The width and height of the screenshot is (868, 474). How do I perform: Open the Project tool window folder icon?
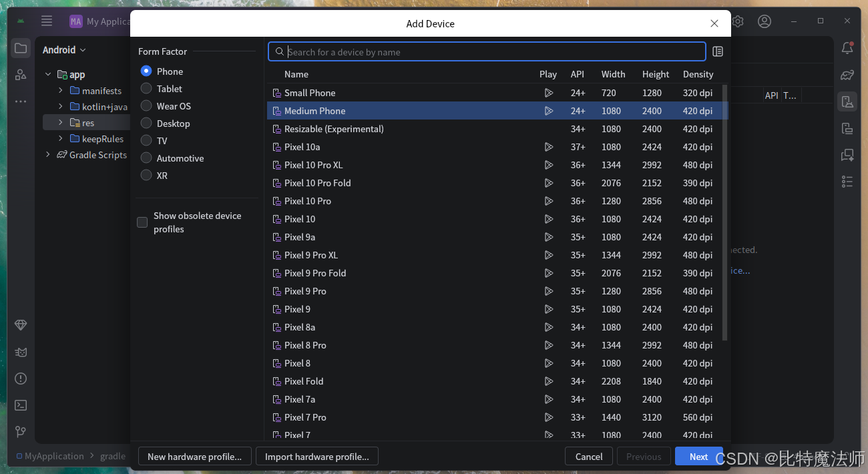[21, 48]
